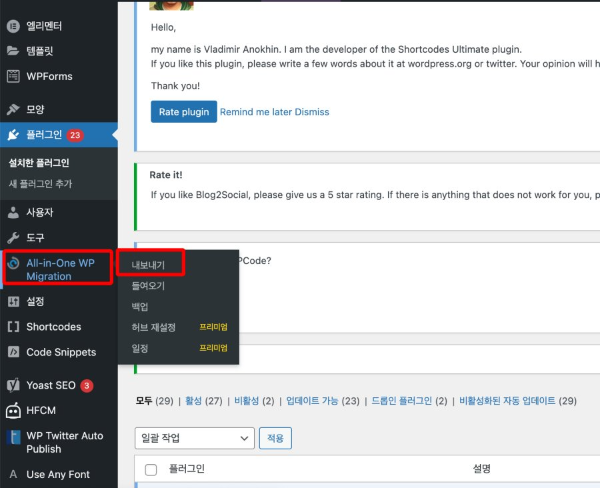Click the Users person icon

(13, 212)
